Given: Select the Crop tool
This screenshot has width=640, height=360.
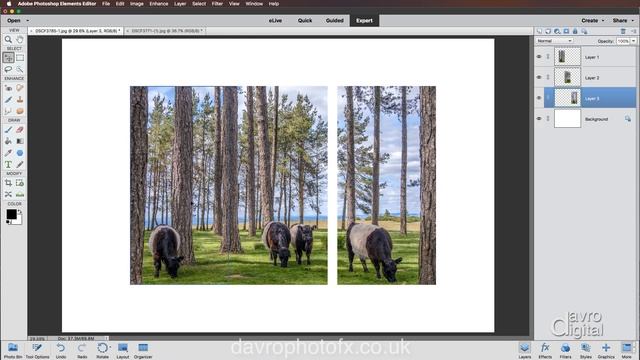Looking at the screenshot, I should click(x=8, y=183).
